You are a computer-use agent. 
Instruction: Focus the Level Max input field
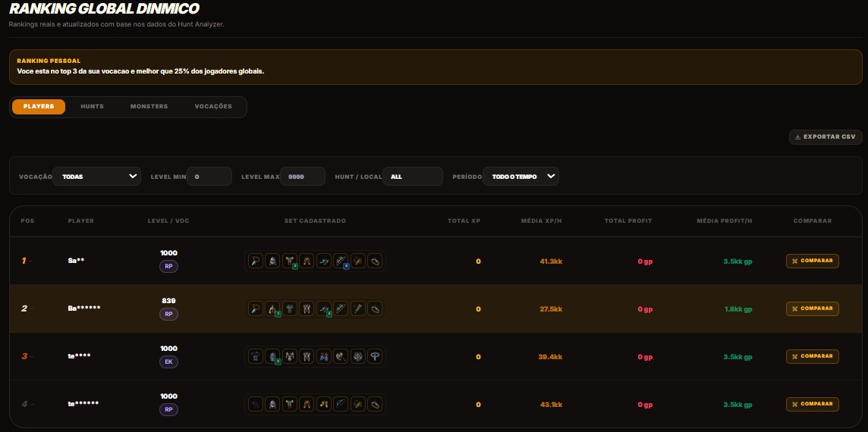pyautogui.click(x=302, y=177)
